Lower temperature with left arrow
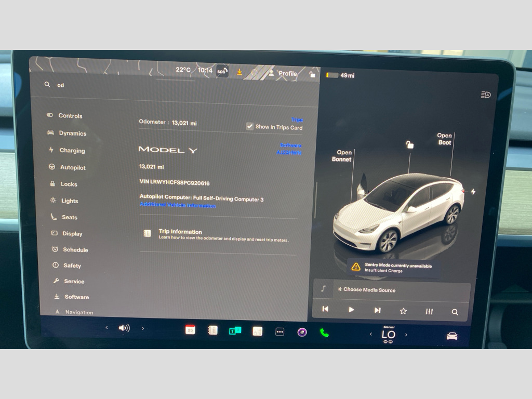Image resolution: width=532 pixels, height=399 pixels. [370, 334]
